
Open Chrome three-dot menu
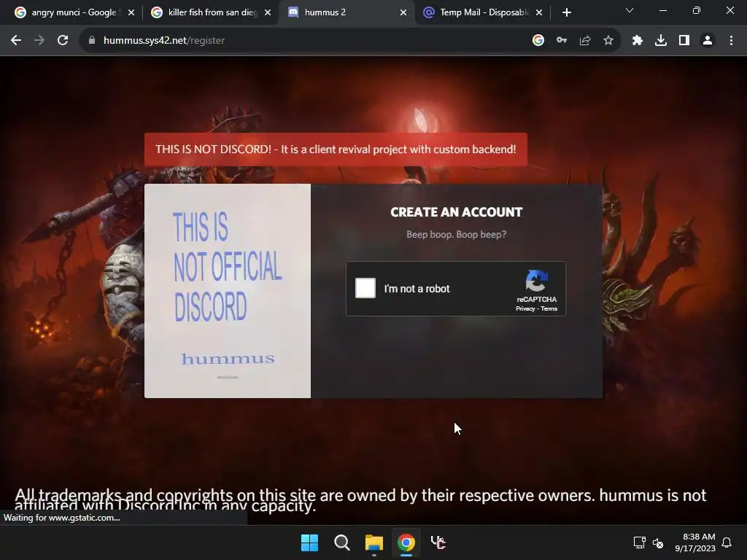pos(731,41)
